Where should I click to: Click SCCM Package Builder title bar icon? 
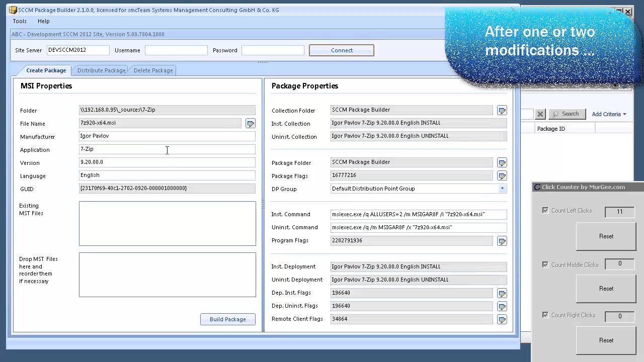pyautogui.click(x=13, y=10)
